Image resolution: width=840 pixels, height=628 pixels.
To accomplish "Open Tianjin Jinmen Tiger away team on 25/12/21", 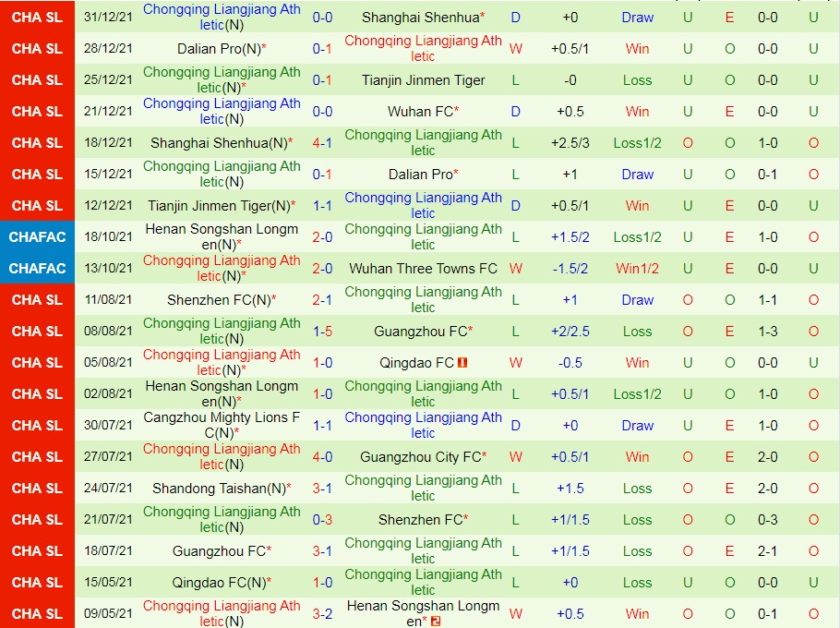I will coord(423,80).
